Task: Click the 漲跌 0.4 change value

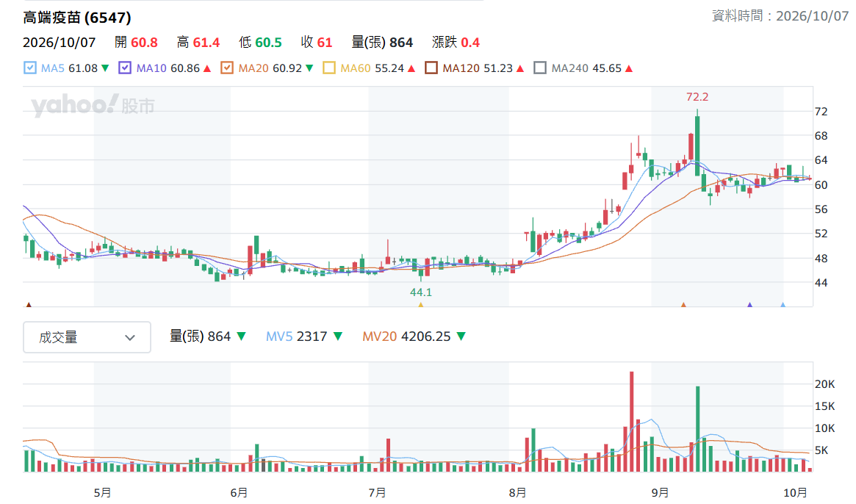Action: point(456,42)
